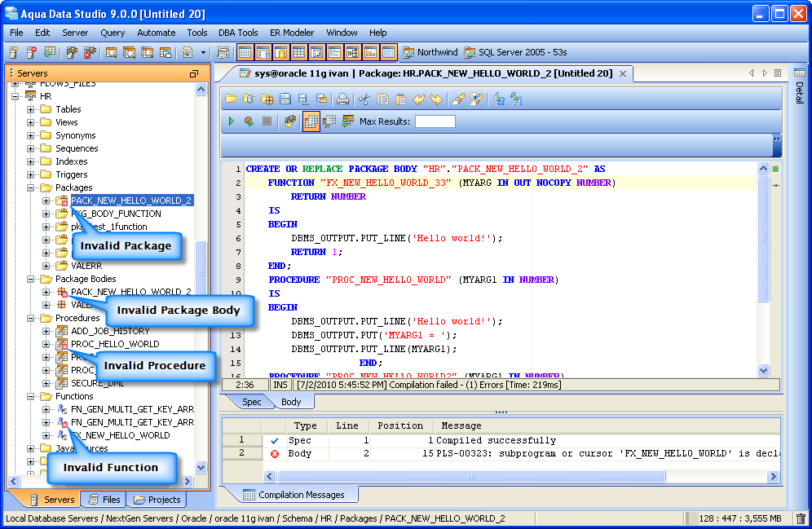Toggle the highlighted grid results button
Screen dimensions: 812x529
[311, 121]
